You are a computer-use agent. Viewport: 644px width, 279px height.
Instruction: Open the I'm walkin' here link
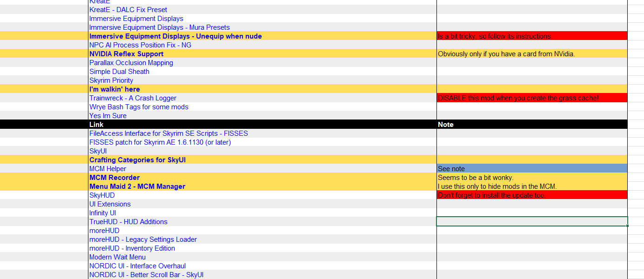[x=114, y=89]
